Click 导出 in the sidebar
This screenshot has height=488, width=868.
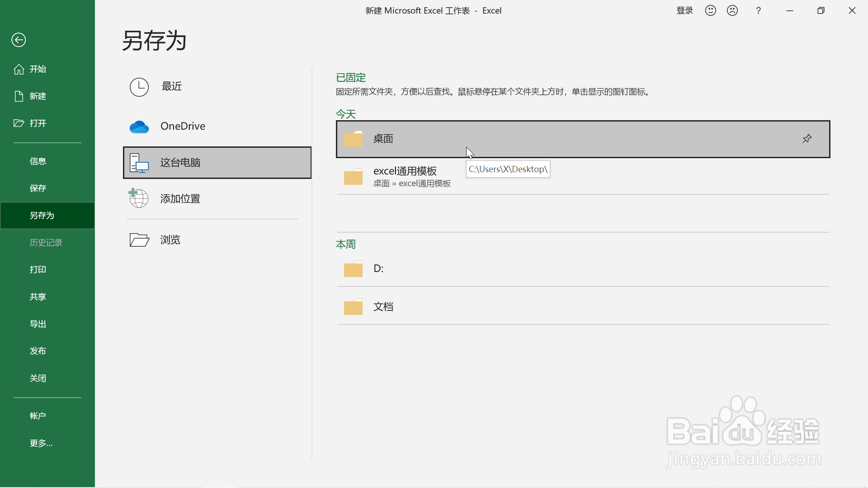38,324
